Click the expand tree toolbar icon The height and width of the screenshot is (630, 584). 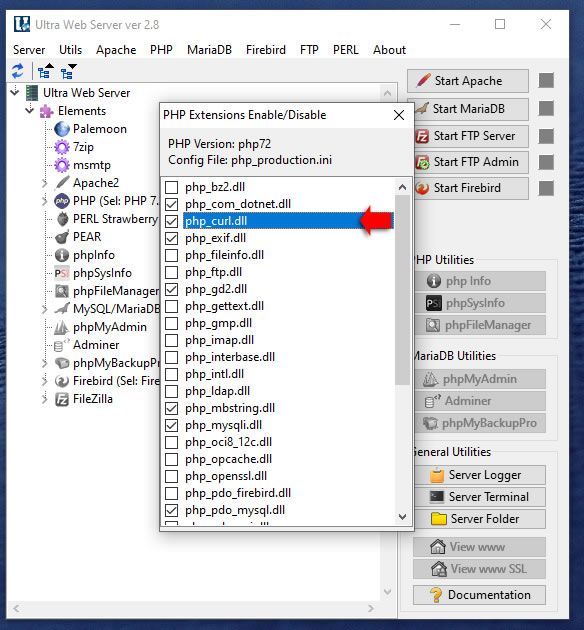point(69,71)
